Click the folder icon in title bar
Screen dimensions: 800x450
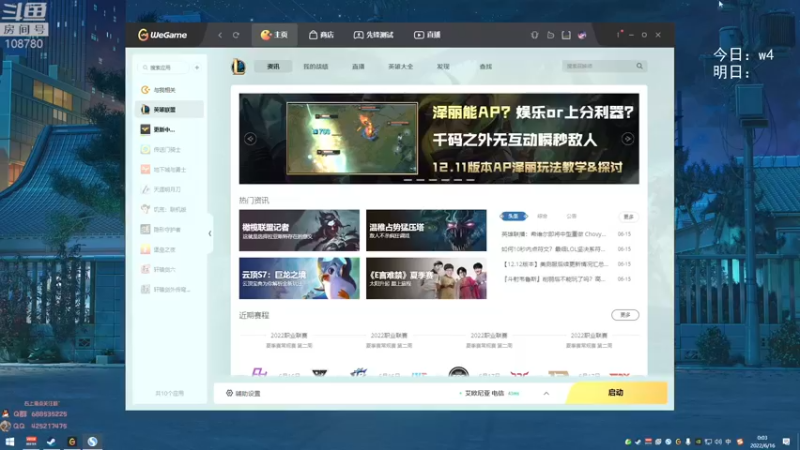tap(550, 35)
